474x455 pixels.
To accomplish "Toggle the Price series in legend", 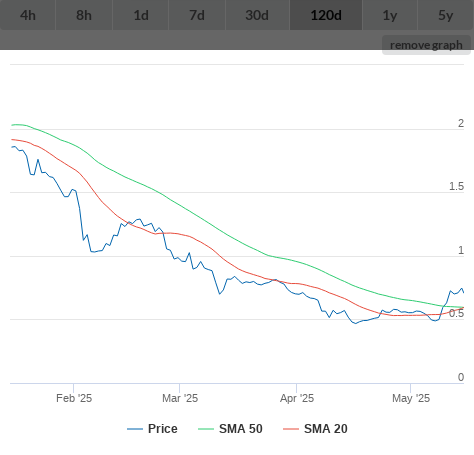I will click(152, 429).
